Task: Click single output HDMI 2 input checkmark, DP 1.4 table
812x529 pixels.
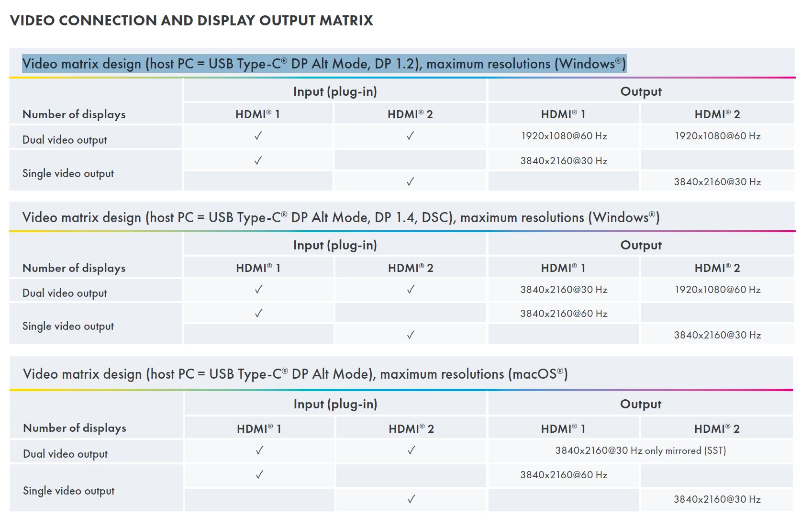Action: [411, 335]
